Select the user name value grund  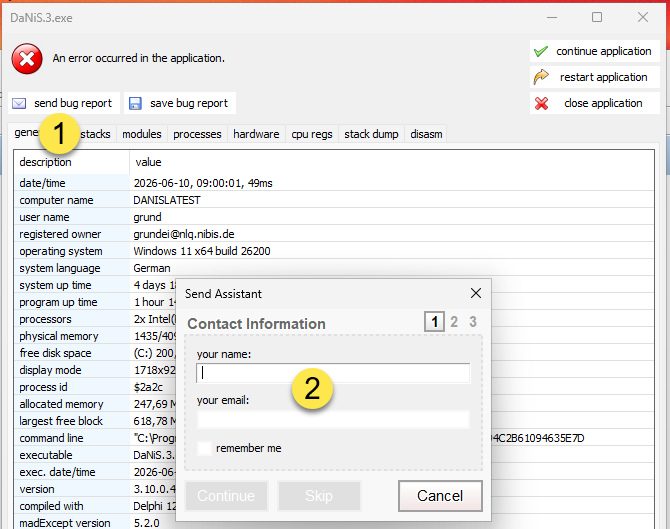coord(147,217)
